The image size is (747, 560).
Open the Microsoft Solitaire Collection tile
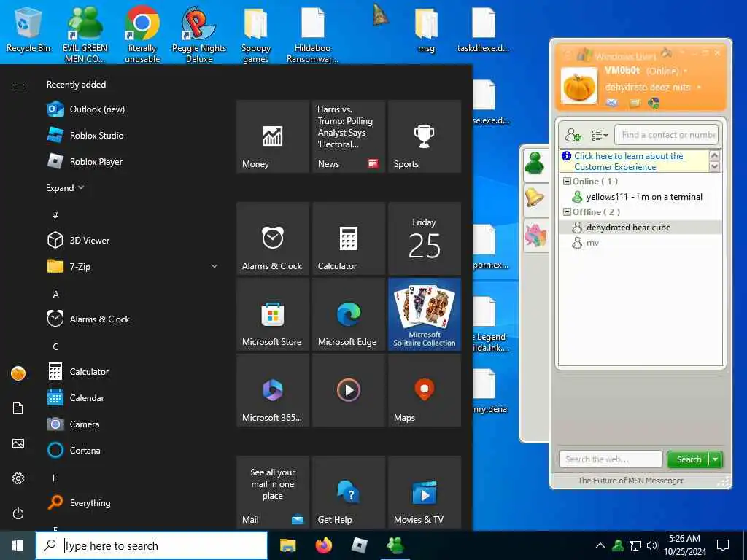coord(425,314)
